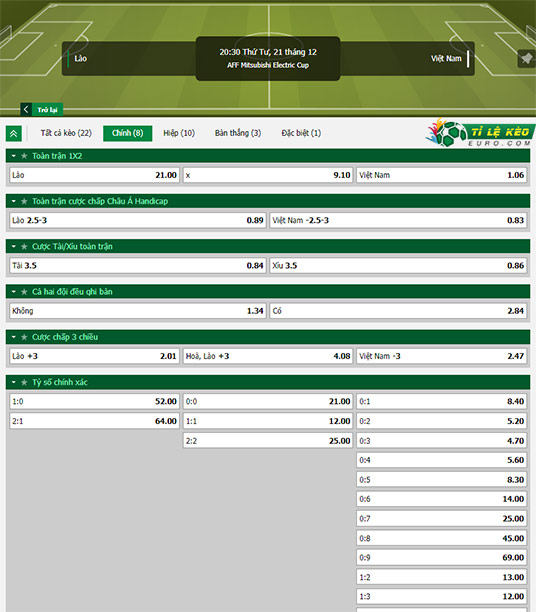Viewport: 536px width, 612px height.
Task: Collapse the Tỷ số chính xác section arrow
Action: [x=14, y=382]
